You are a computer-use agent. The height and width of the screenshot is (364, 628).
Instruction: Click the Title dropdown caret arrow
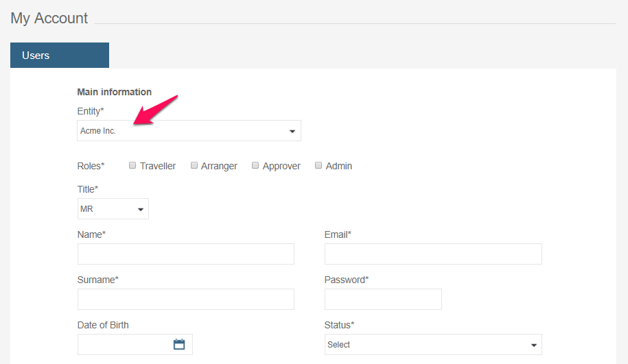(x=140, y=209)
